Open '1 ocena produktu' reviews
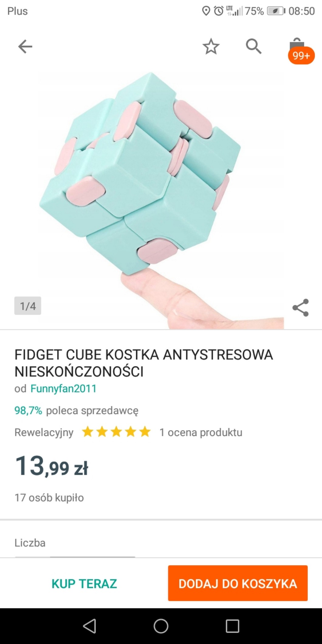 (x=201, y=432)
